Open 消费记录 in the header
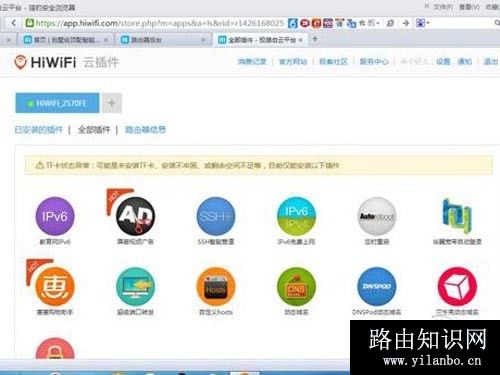500x375 pixels. coord(252,62)
